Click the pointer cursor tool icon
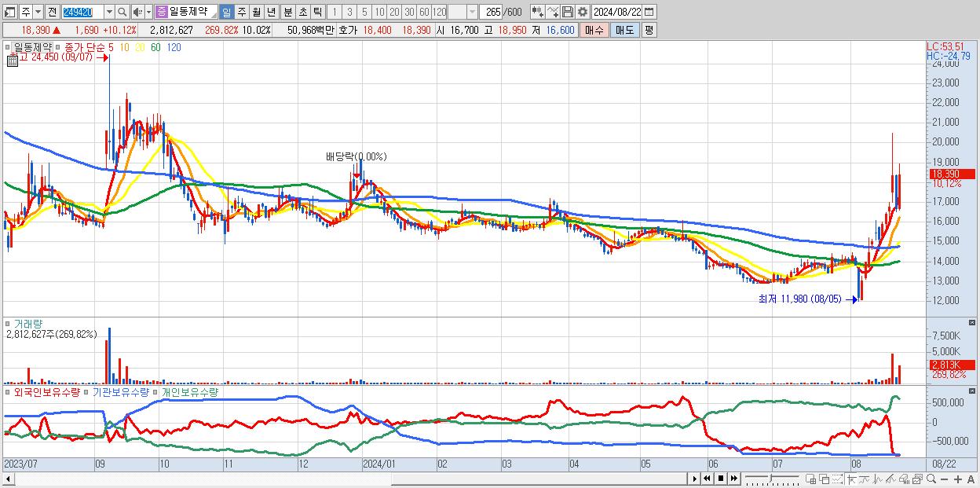The width and height of the screenshot is (980, 488). tap(852, 479)
